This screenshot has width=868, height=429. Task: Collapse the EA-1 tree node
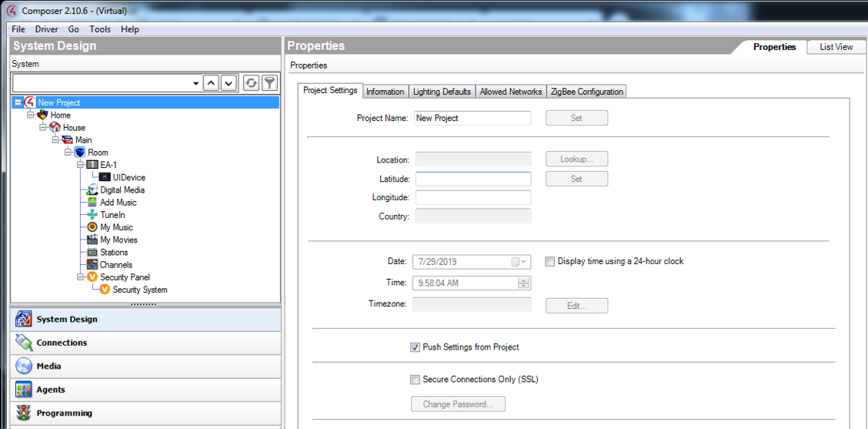coord(80,165)
